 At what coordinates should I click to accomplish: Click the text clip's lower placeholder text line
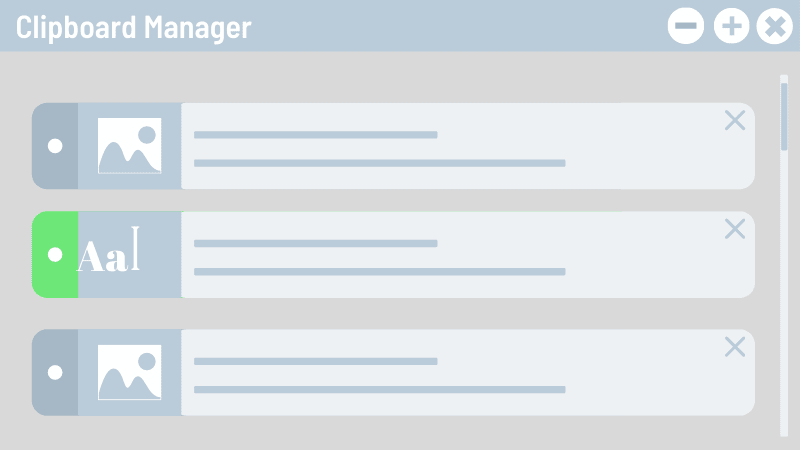[x=380, y=271]
